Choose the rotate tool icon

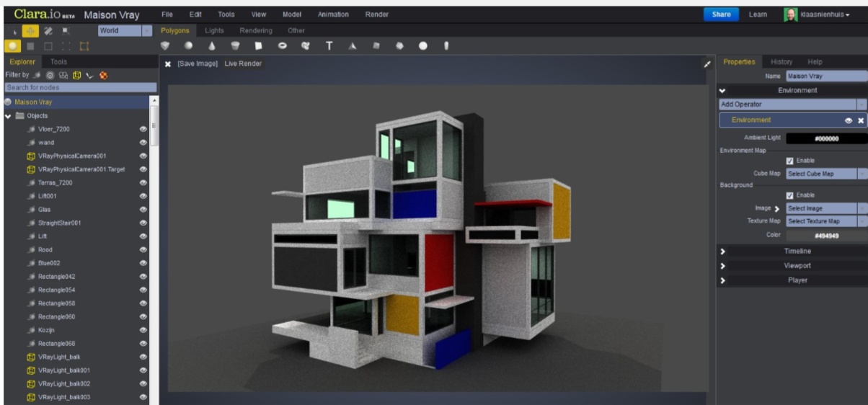[48, 31]
